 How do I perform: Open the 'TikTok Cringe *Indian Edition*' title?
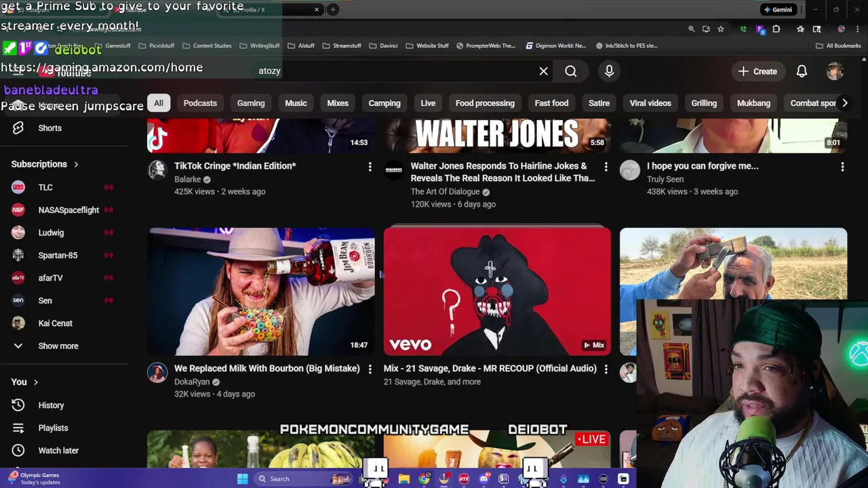(235, 166)
